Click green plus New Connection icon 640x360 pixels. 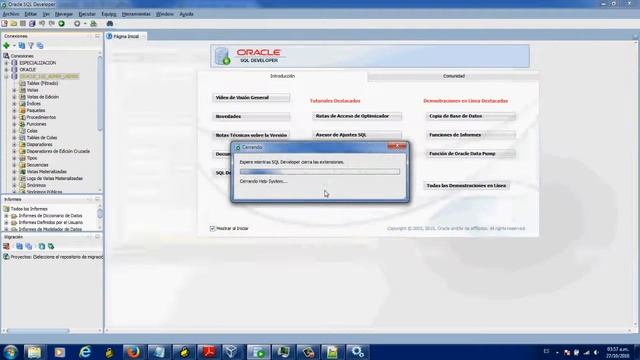(x=7, y=46)
